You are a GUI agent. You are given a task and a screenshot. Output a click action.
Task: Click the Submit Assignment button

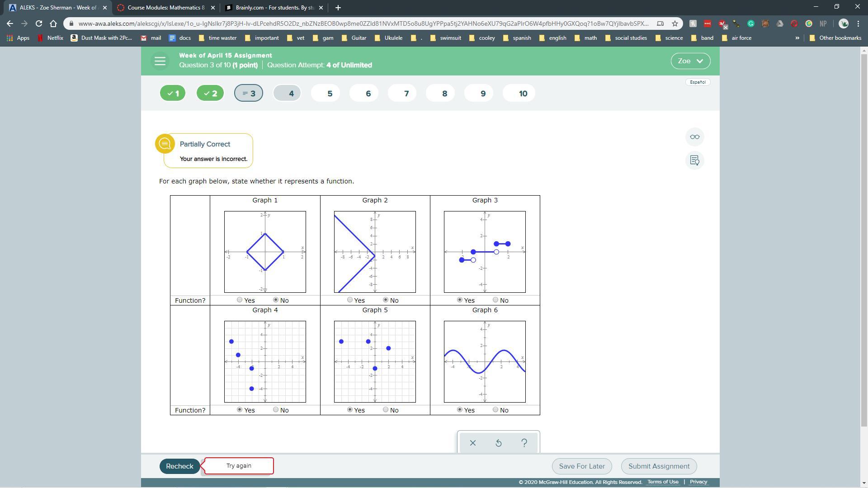659,466
